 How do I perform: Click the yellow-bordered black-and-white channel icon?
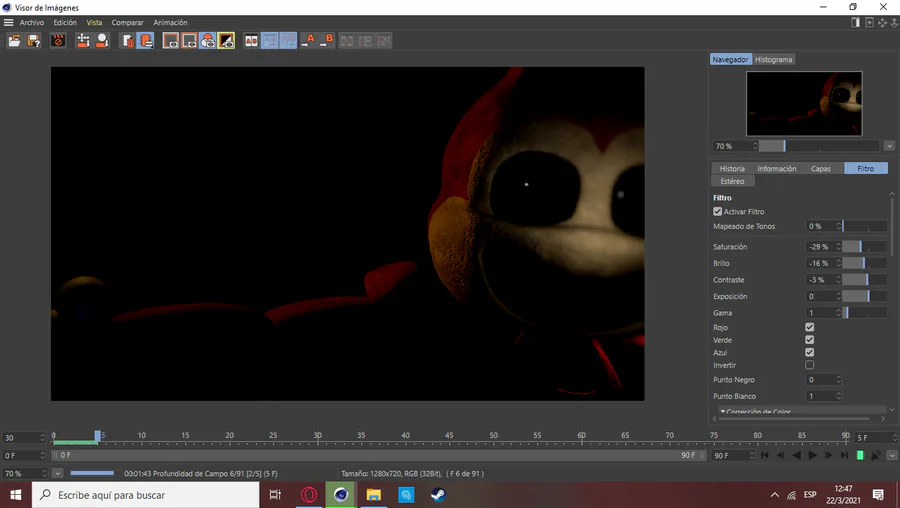(226, 41)
